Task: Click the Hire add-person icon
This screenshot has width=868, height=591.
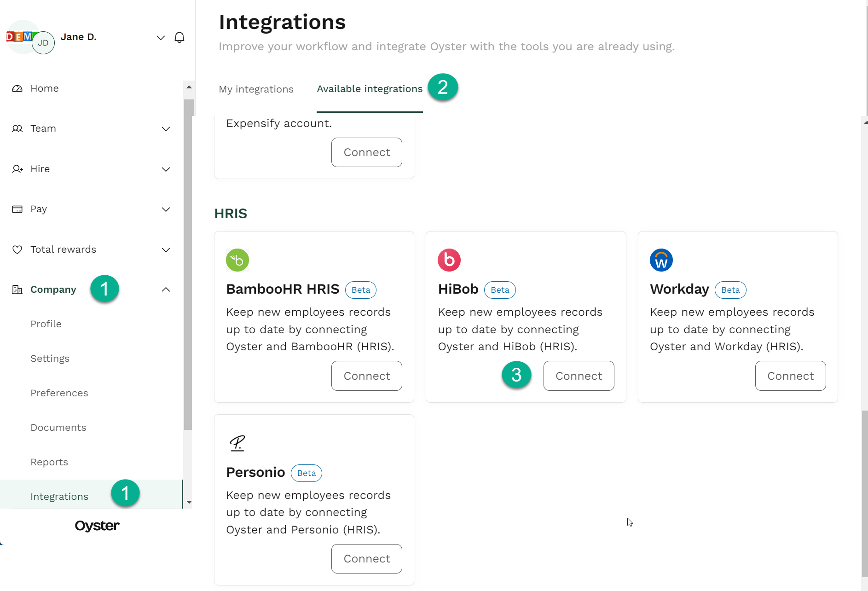Action: pyautogui.click(x=17, y=169)
